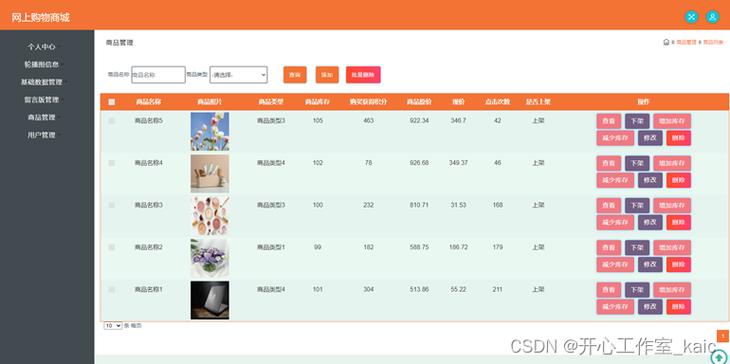Open 个人中心 in the sidebar

[x=41, y=47]
